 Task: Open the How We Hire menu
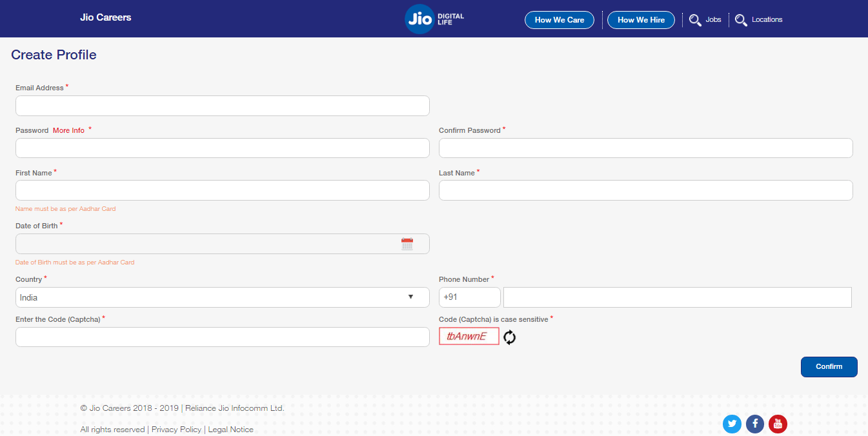(641, 20)
